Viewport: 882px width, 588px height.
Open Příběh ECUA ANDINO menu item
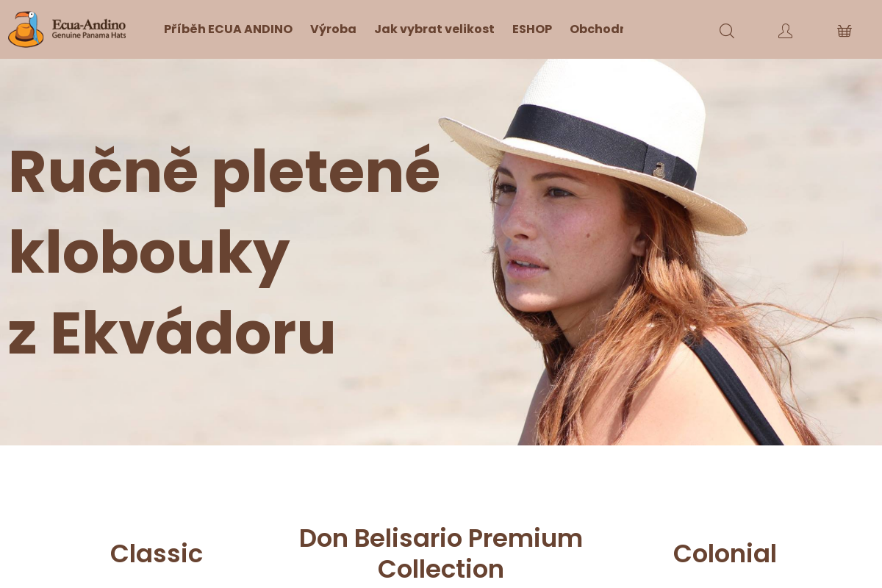[x=228, y=29]
